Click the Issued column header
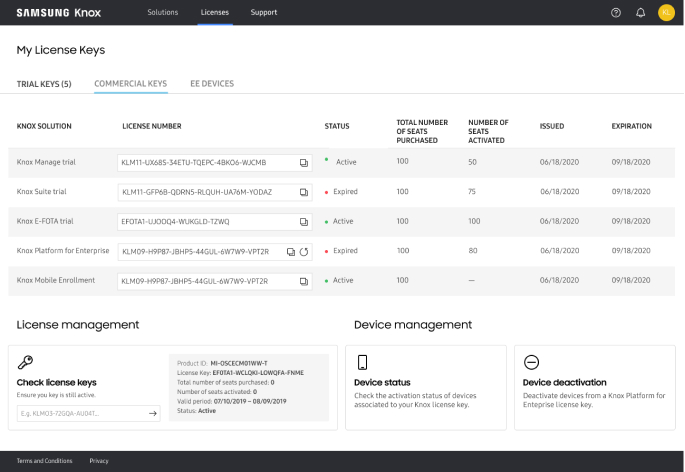685x472 pixels. (552, 126)
